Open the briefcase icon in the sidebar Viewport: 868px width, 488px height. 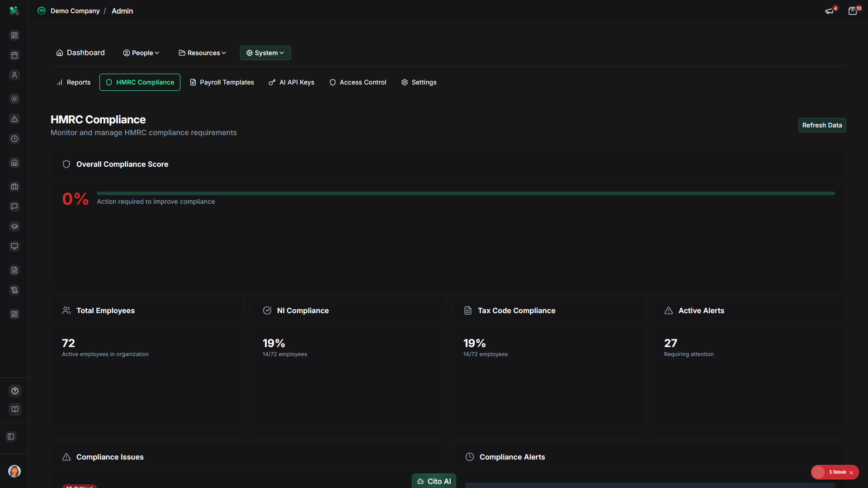coord(14,186)
